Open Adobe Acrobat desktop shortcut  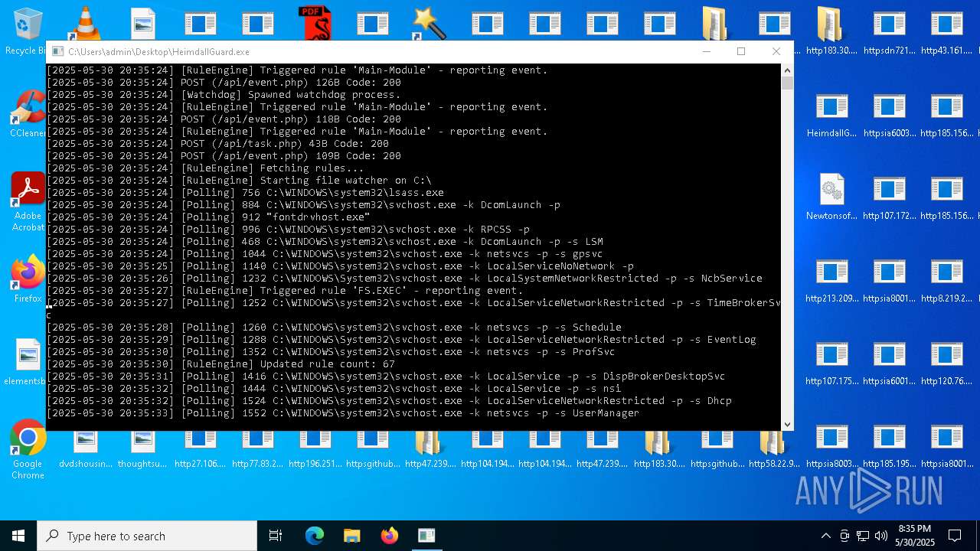coord(28,202)
